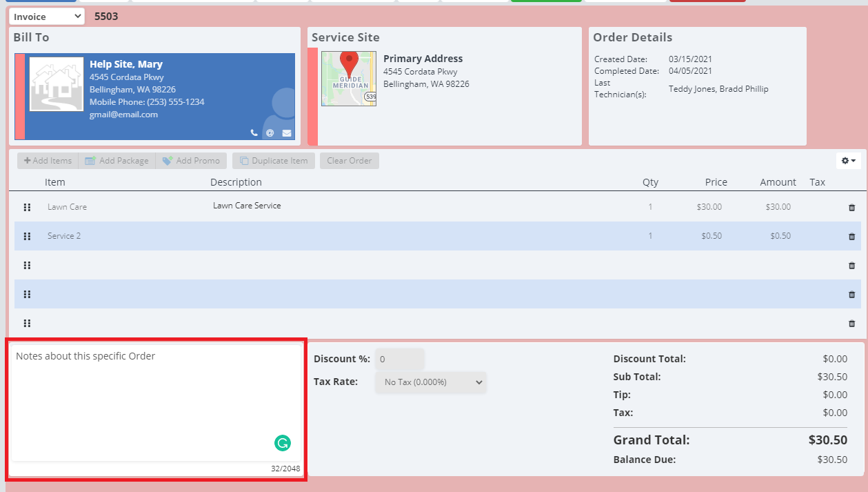Expand the Tax Rate dropdown
The width and height of the screenshot is (868, 492).
[430, 382]
